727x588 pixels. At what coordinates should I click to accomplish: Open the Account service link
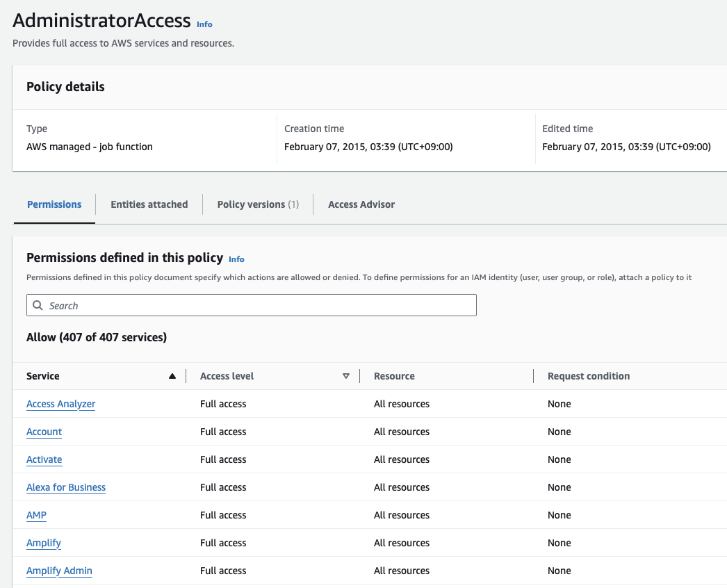(44, 432)
